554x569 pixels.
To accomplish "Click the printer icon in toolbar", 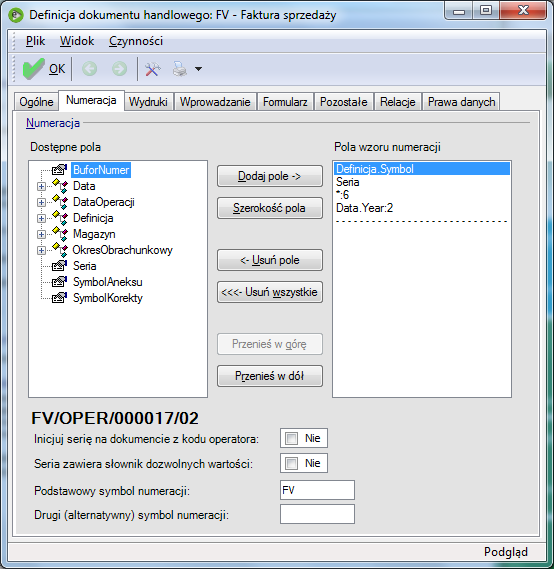I will pyautogui.click(x=180, y=69).
